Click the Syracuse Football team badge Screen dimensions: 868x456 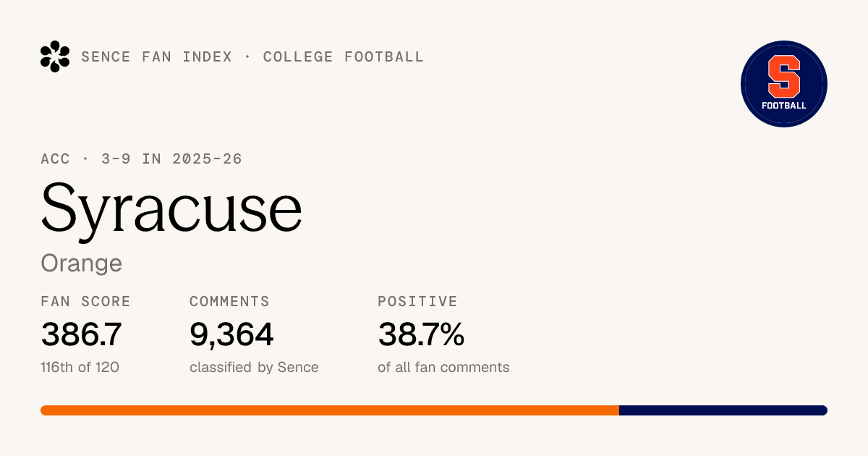[784, 84]
